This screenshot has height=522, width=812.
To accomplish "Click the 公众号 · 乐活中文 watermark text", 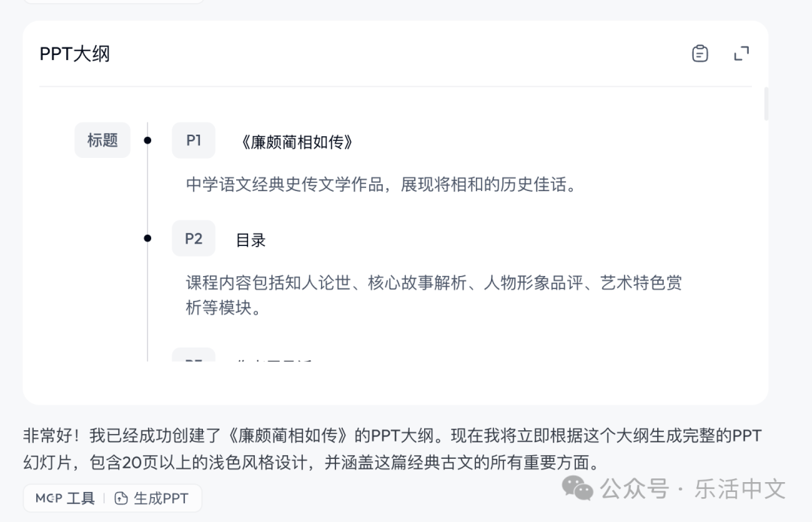I will pyautogui.click(x=692, y=489).
